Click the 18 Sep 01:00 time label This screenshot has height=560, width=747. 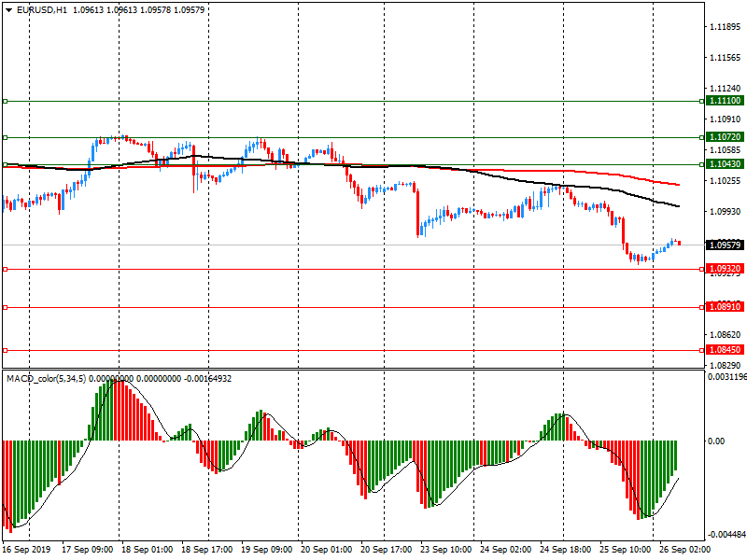click(x=147, y=550)
